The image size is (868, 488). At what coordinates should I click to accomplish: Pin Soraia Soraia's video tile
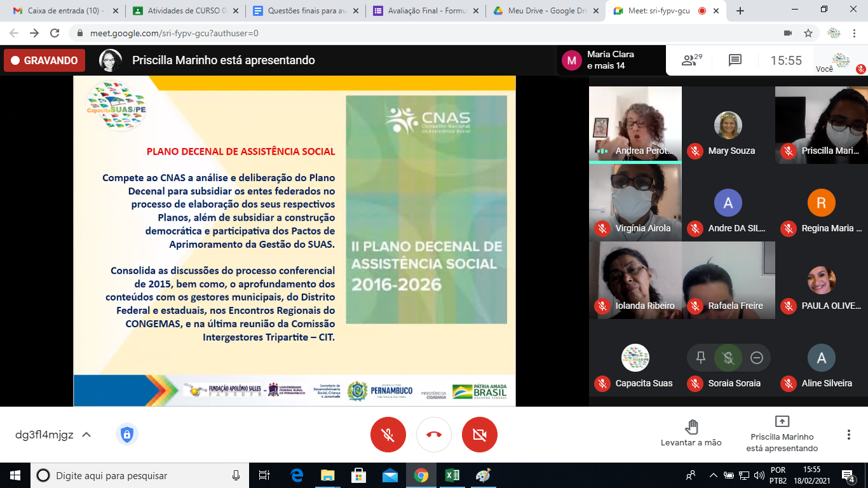pos(701,358)
